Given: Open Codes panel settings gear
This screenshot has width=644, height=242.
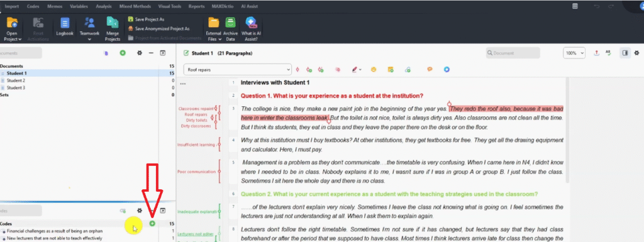Looking at the screenshot, I should tap(139, 211).
